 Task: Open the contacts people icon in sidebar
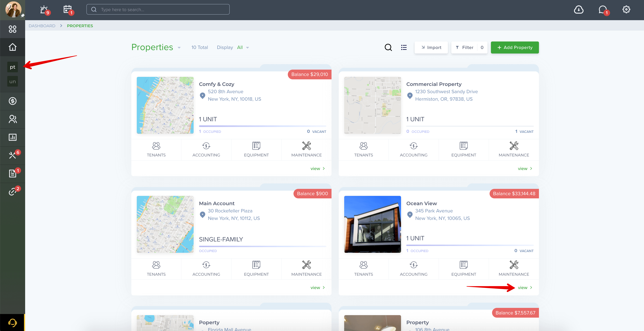12,119
